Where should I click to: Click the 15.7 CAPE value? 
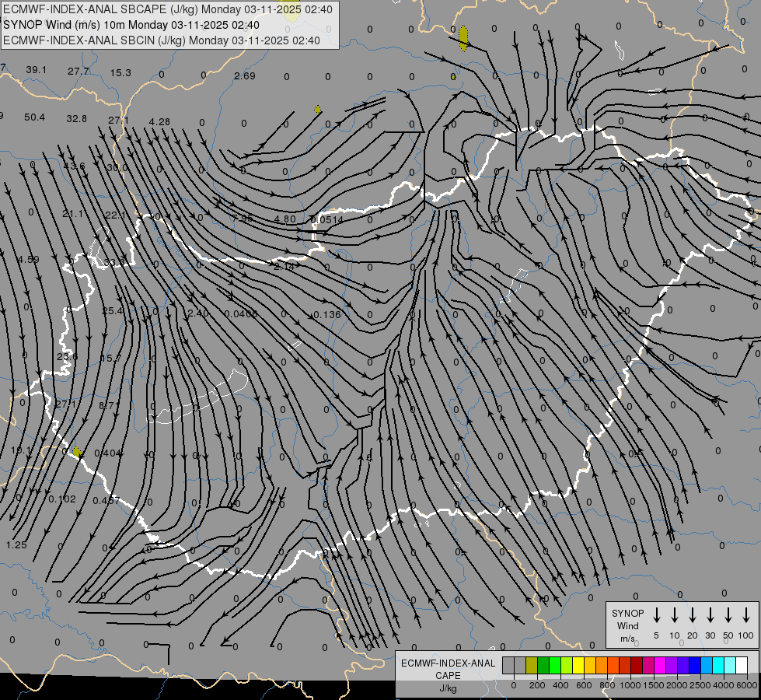coord(110,359)
